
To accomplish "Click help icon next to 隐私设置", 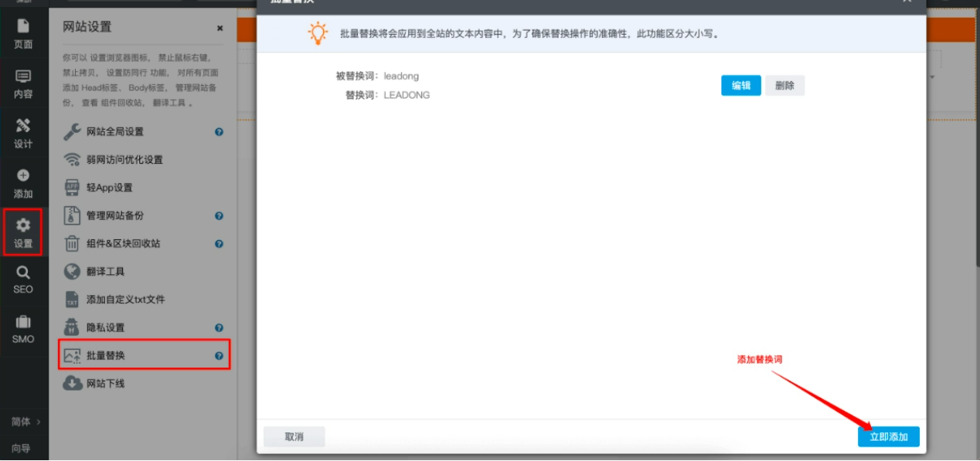I will pyautogui.click(x=219, y=328).
